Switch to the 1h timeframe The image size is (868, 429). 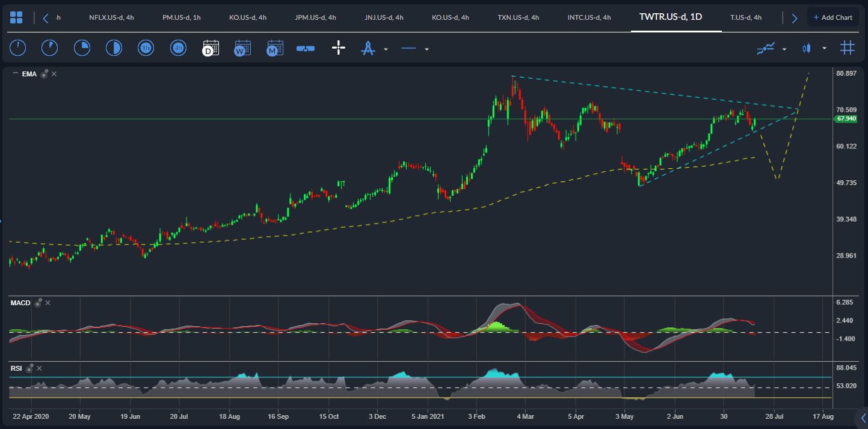tap(146, 48)
